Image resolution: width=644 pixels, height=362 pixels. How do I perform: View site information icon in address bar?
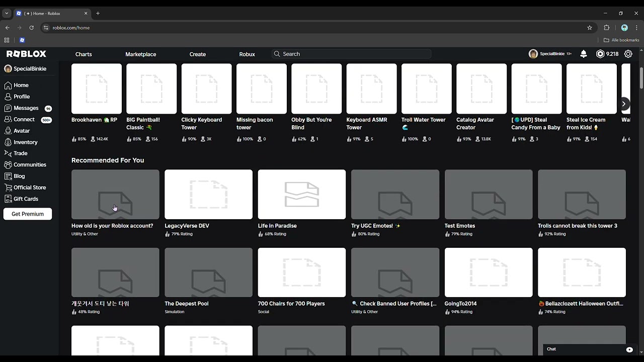point(46,28)
